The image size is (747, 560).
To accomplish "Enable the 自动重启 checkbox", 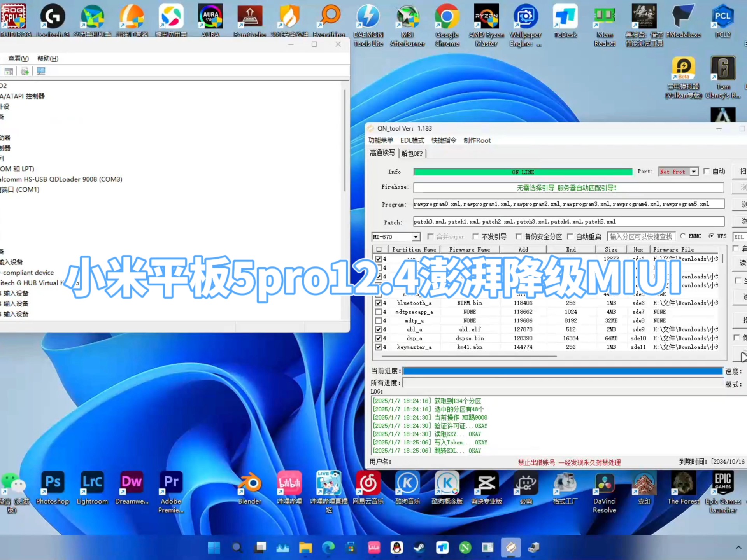I will (x=570, y=236).
